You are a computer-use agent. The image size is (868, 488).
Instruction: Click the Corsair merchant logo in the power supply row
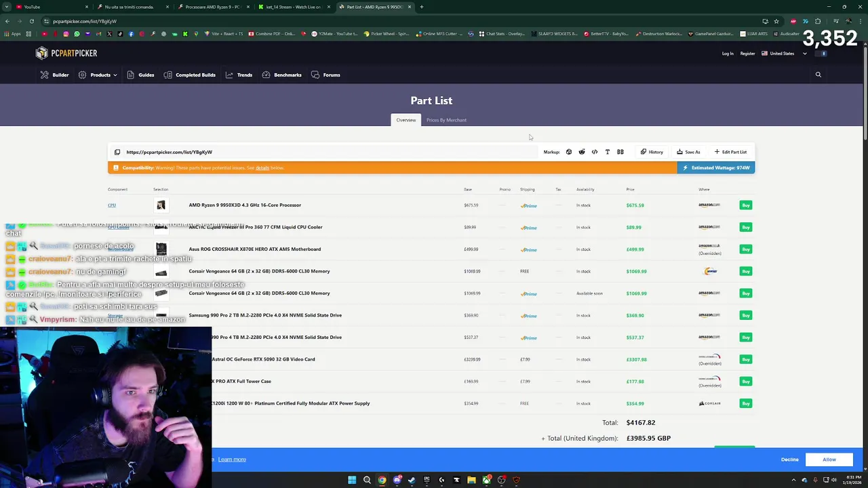click(x=709, y=403)
